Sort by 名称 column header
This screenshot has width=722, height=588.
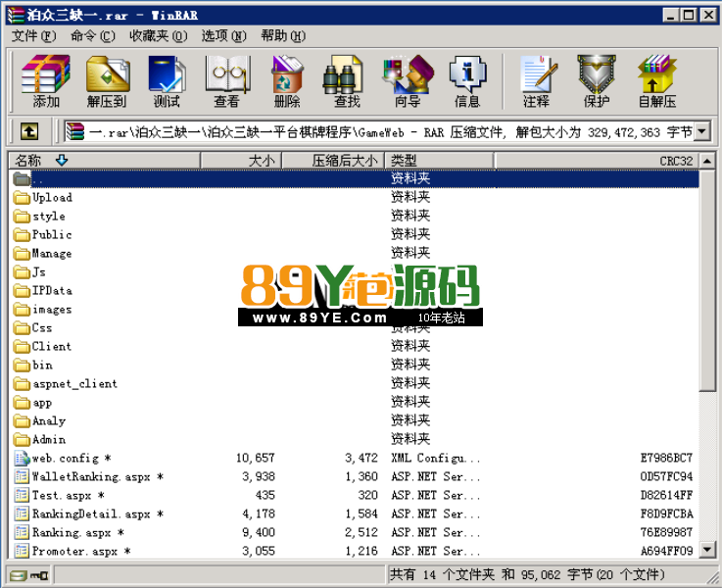(105, 161)
